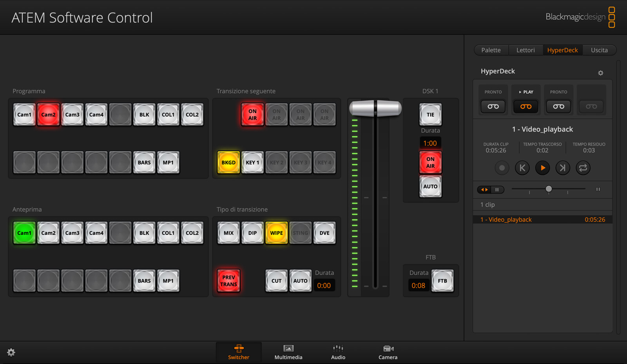Open the application settings gear bottom-left
The width and height of the screenshot is (627, 364).
pyautogui.click(x=11, y=353)
